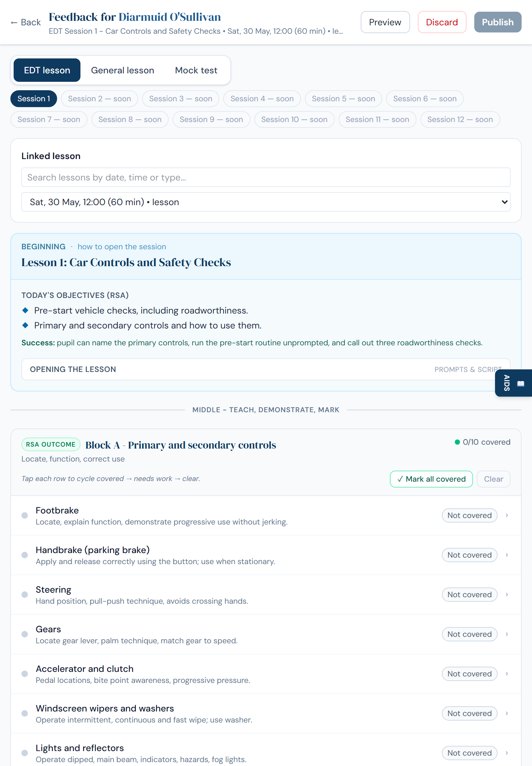Click Block A - Primary and secondary controls heading

[x=180, y=445]
